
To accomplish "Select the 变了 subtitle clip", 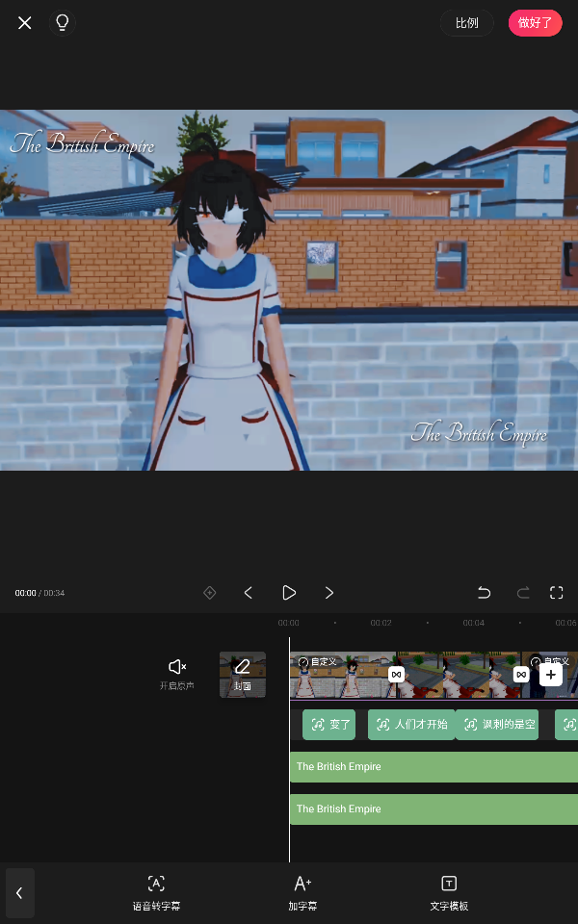I will tap(329, 724).
